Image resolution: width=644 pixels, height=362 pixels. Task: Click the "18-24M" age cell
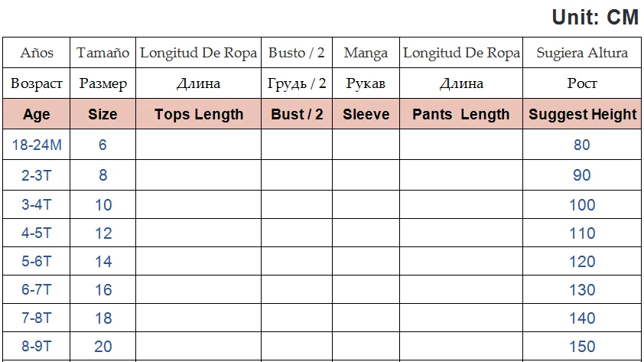tap(37, 145)
